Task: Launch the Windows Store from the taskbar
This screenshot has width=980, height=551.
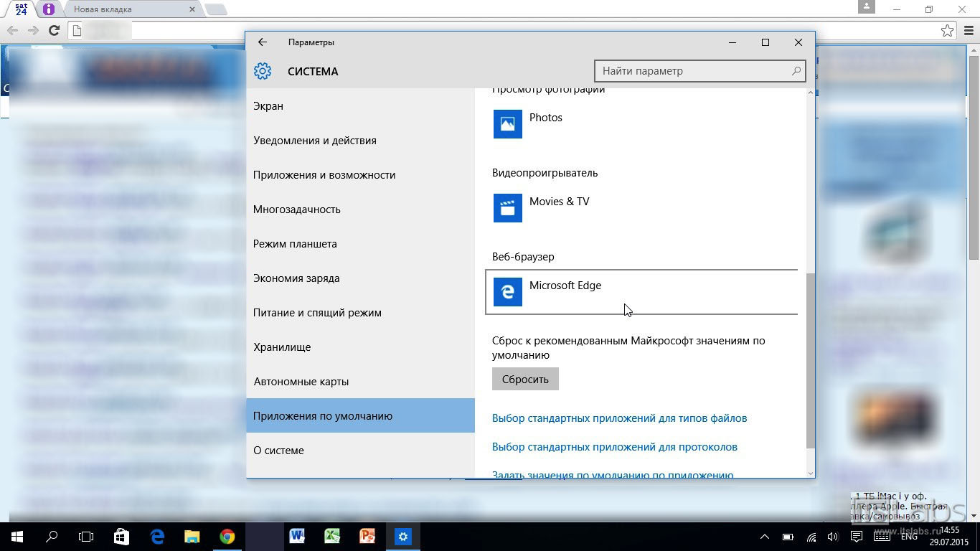Action: tap(122, 537)
